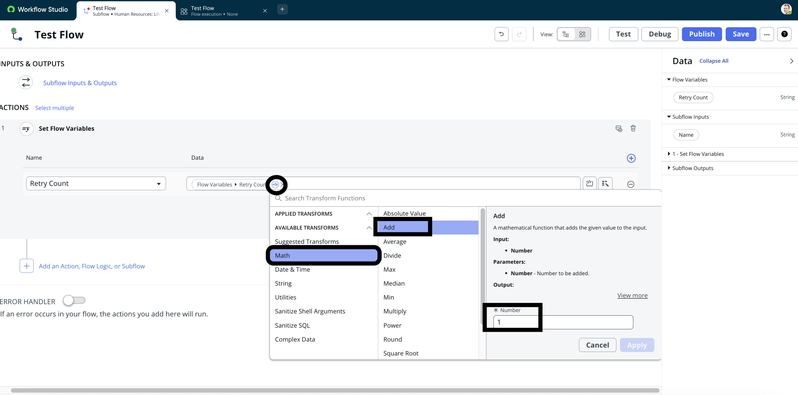Click the Workflow Studio logo icon
798x395 pixels.
(11, 10)
